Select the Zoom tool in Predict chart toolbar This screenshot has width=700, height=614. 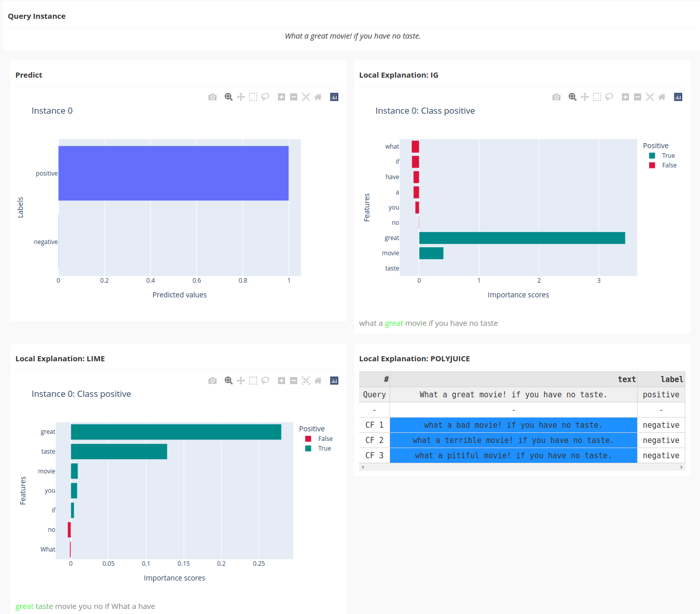click(229, 97)
